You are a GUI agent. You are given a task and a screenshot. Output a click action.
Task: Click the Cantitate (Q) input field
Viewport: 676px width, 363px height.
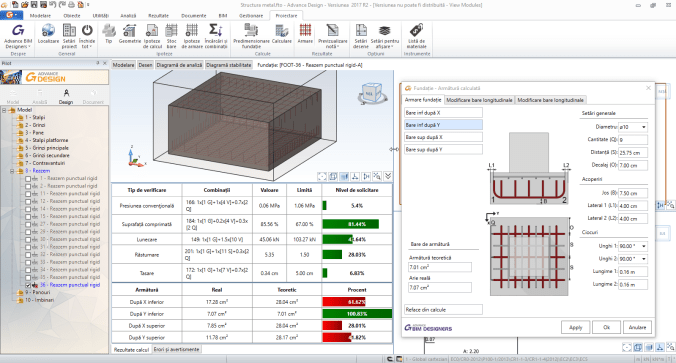point(633,140)
